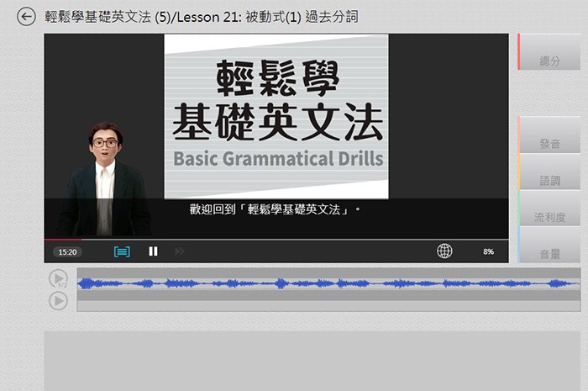This screenshot has height=391, width=588.
Task: Click the 15:20 time indicator
Action: 67,251
